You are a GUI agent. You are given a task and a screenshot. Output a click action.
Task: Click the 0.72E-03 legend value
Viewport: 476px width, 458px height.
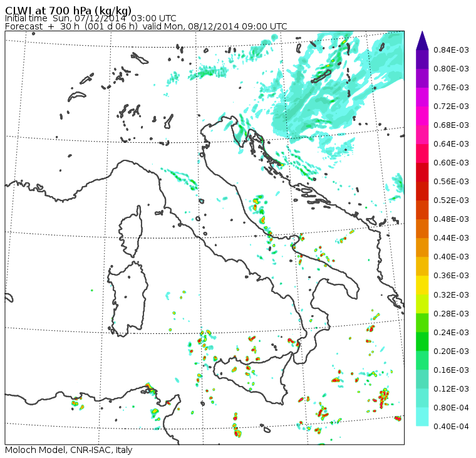[451, 107]
